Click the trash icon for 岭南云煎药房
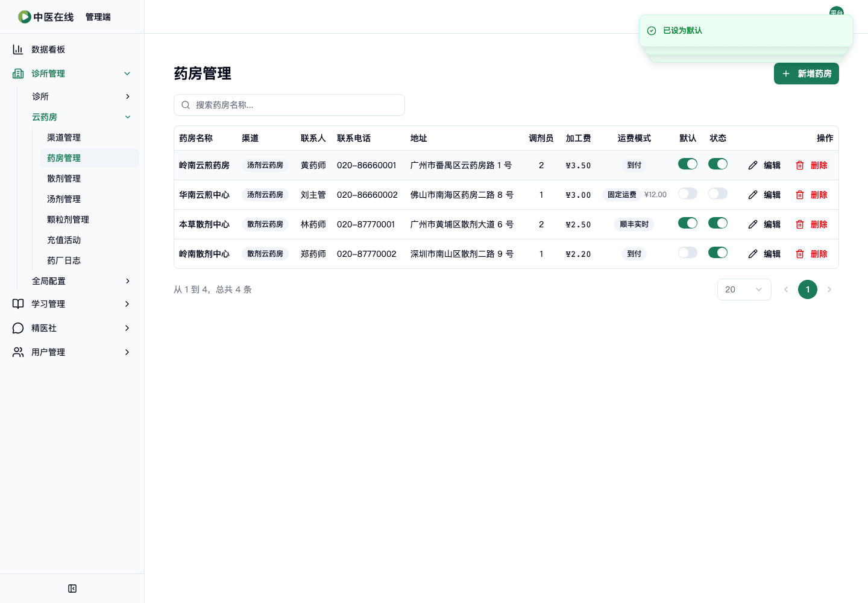The width and height of the screenshot is (868, 603). (x=800, y=165)
